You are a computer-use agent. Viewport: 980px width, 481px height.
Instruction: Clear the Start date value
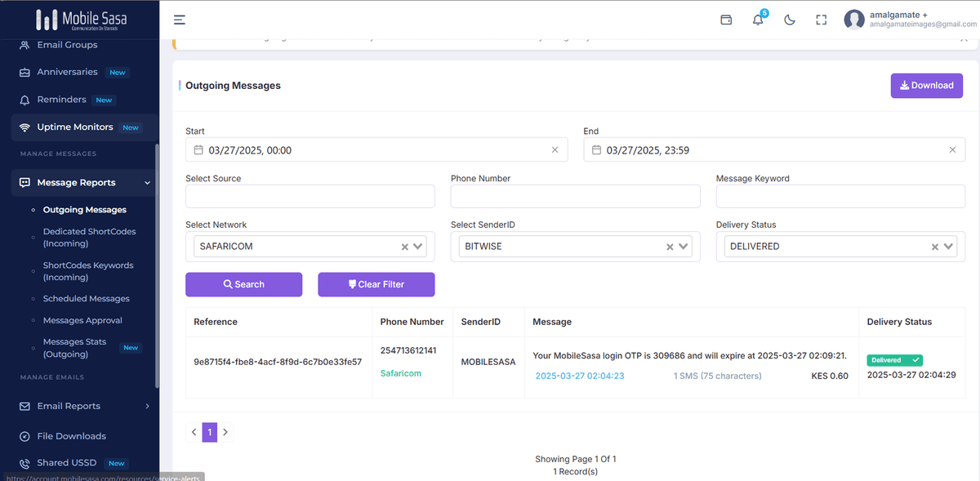point(555,149)
